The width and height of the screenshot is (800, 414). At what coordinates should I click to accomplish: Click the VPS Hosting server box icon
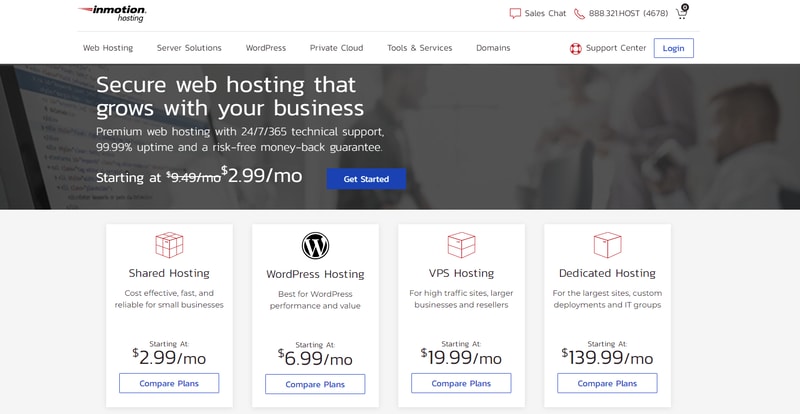(x=461, y=245)
